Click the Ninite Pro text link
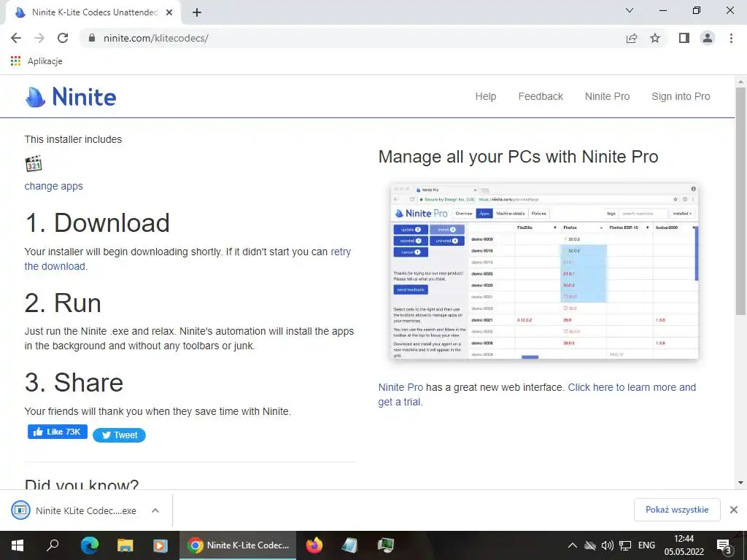The height and width of the screenshot is (560, 747). coord(400,387)
